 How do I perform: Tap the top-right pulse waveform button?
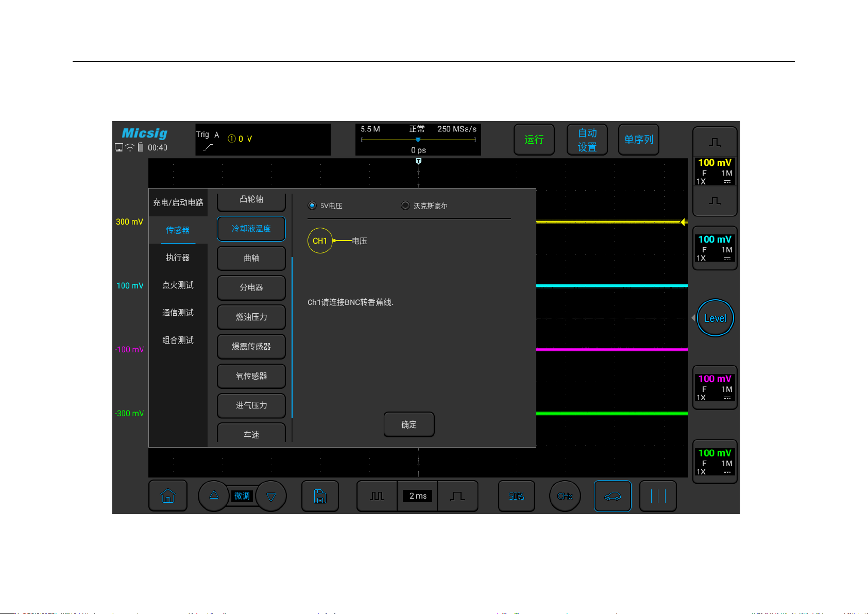(714, 142)
